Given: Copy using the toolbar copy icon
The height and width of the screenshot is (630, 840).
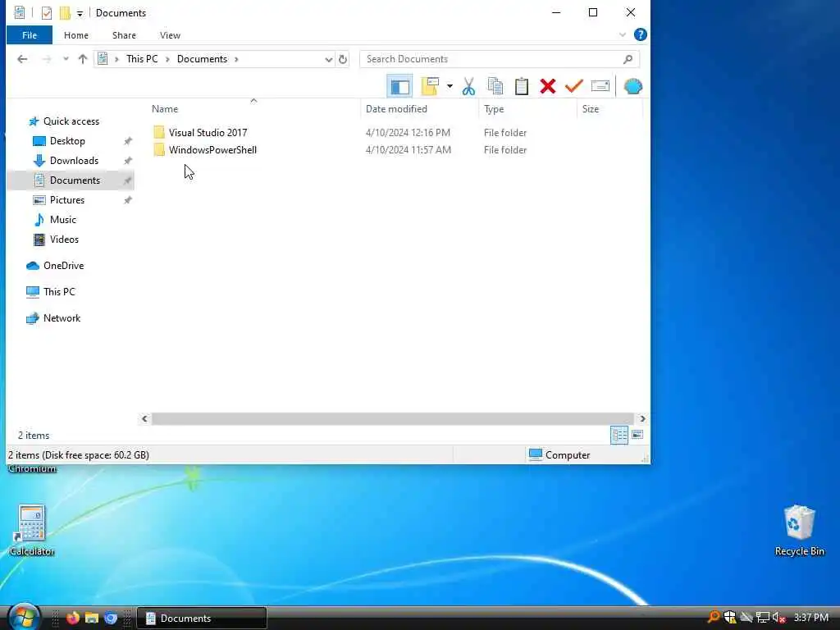Looking at the screenshot, I should (x=495, y=86).
